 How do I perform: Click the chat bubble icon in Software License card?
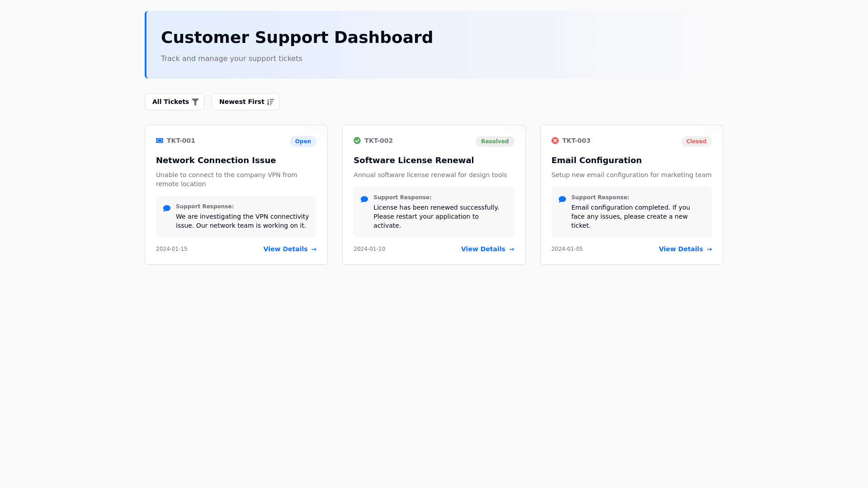tap(364, 199)
